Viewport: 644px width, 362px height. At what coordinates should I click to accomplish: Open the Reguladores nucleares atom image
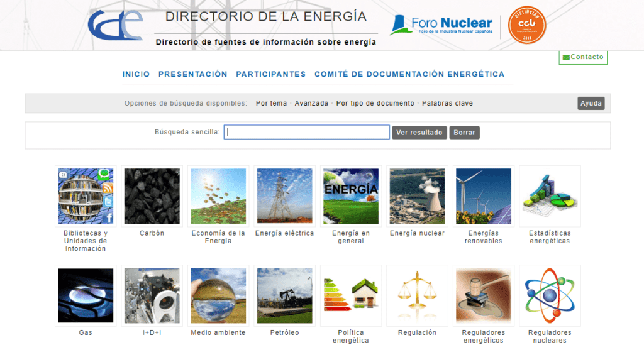[x=550, y=295]
